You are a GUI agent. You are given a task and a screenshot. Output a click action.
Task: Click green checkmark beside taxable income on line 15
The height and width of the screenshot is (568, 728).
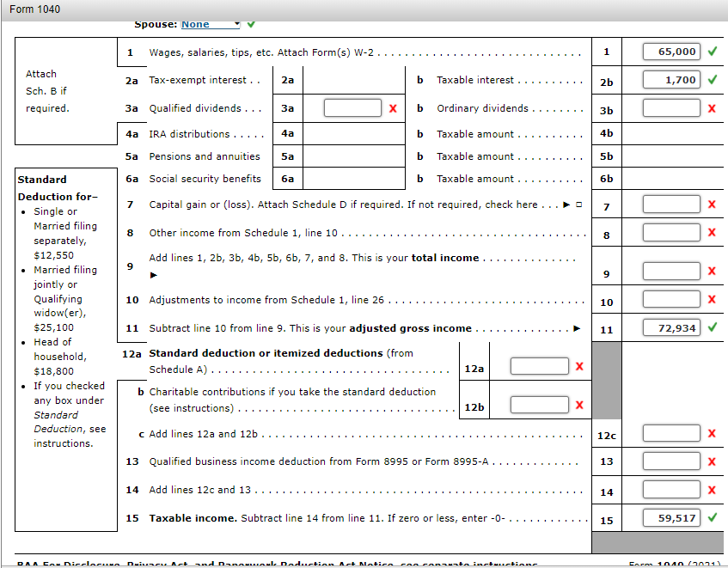click(713, 519)
